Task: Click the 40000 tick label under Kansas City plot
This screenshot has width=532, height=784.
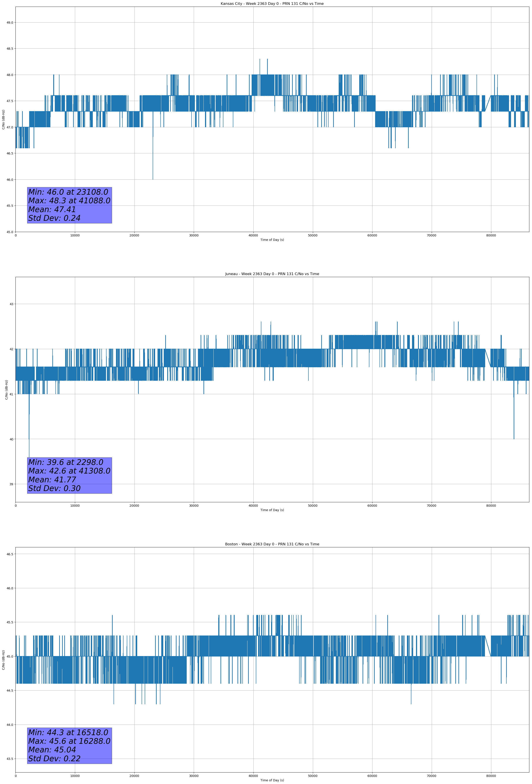Action: (253, 236)
